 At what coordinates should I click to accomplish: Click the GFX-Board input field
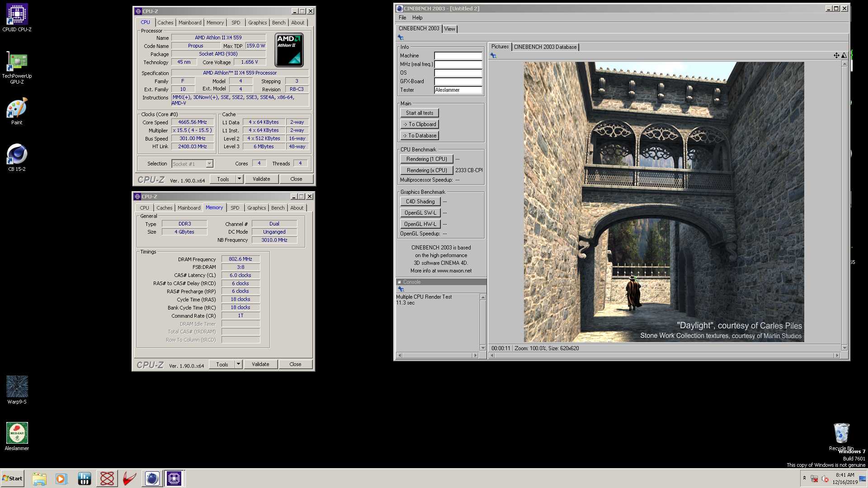pos(458,81)
